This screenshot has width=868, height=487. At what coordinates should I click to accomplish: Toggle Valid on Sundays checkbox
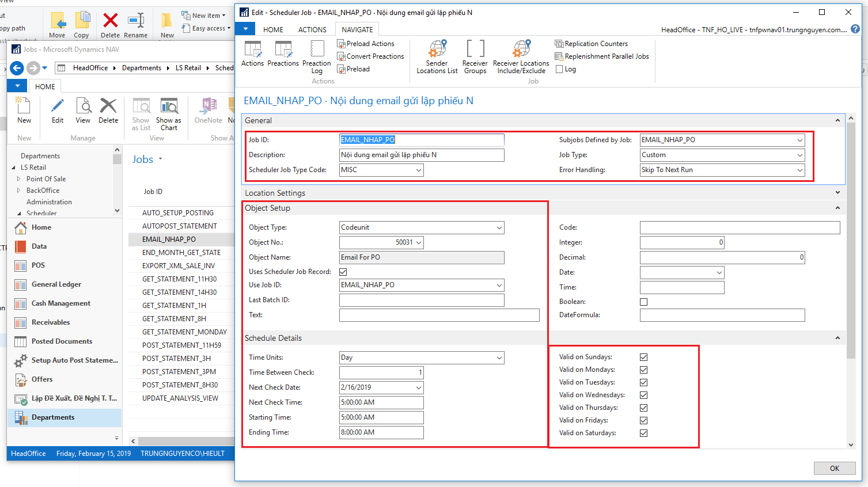click(x=643, y=357)
